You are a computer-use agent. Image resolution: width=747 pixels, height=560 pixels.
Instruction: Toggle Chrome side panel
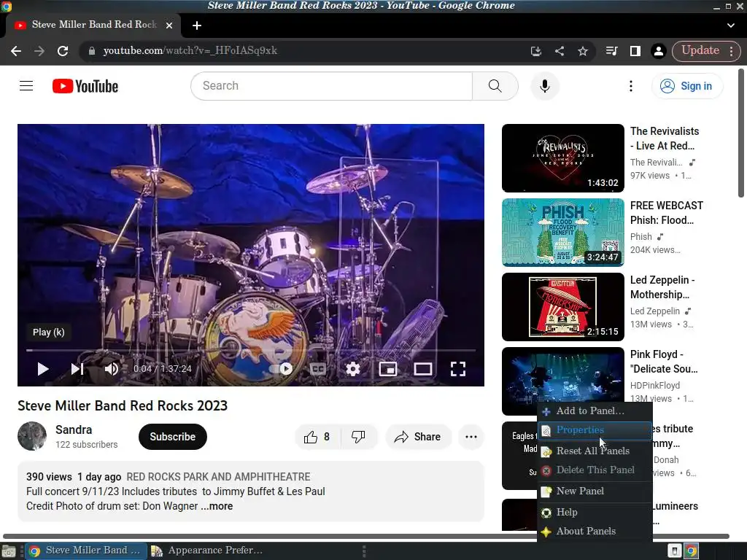coord(635,51)
